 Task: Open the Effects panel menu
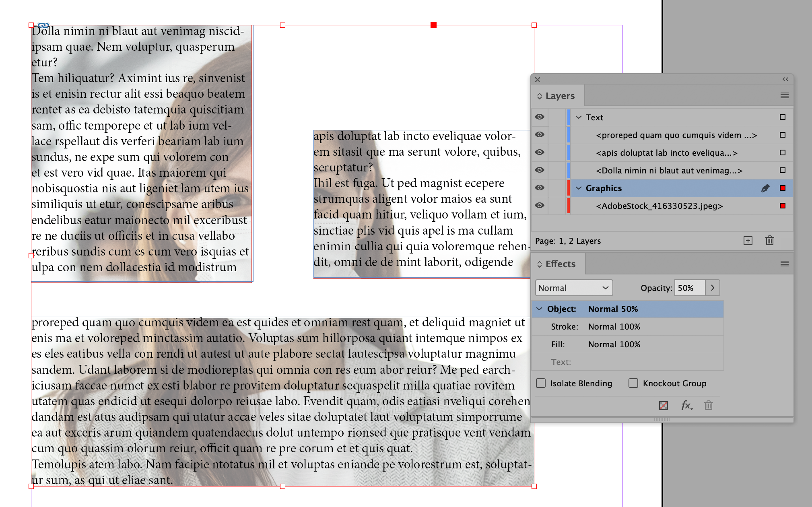pyautogui.click(x=784, y=263)
